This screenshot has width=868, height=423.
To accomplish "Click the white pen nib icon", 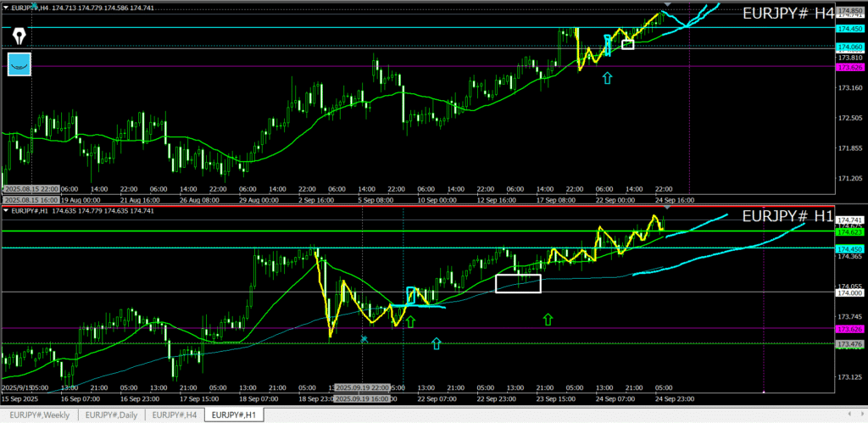I will (x=19, y=36).
